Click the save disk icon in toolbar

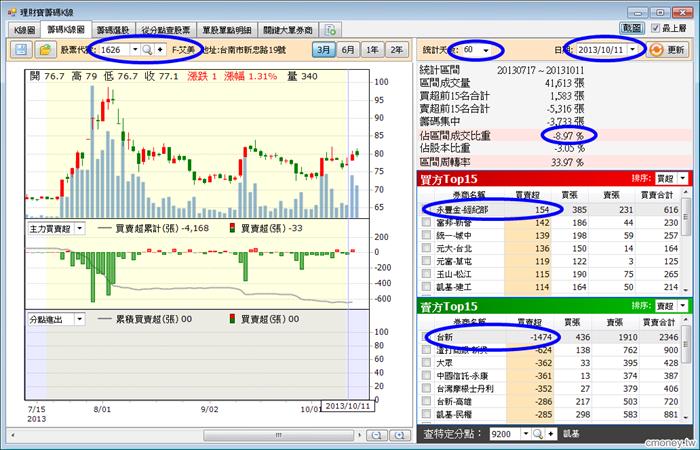21,50
